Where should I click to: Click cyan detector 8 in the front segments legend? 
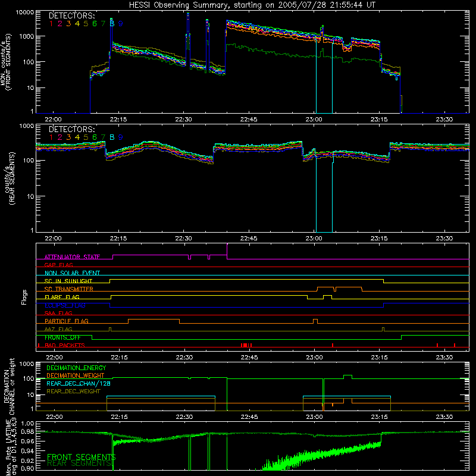[112, 24]
